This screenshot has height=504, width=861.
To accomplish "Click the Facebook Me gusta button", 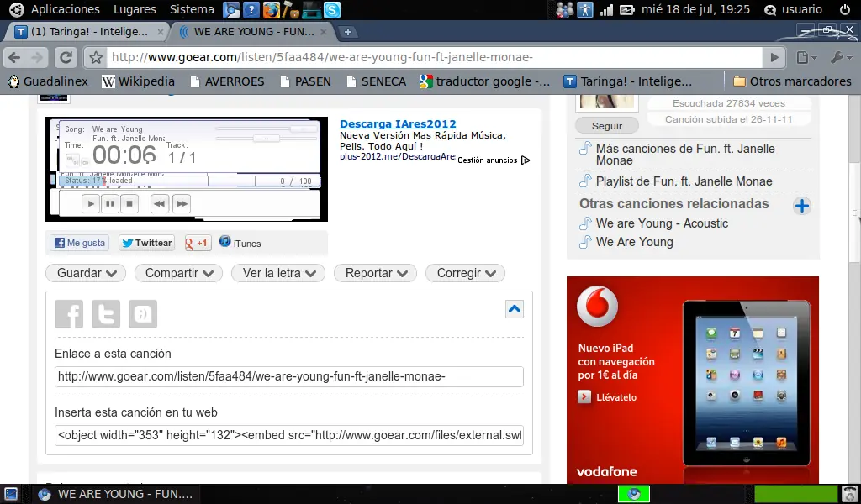I will (x=80, y=243).
